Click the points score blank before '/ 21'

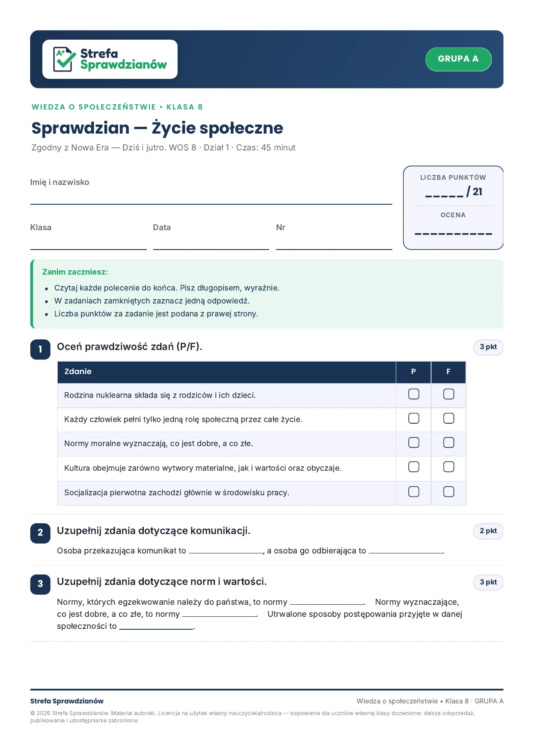(x=444, y=192)
